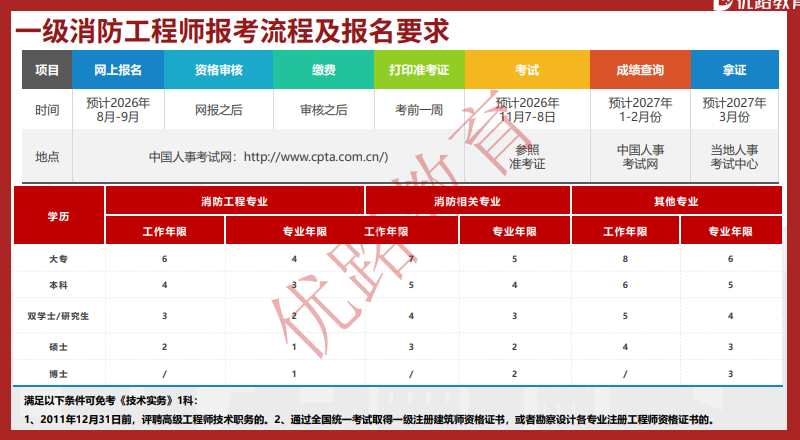800x440 pixels.
Task: Click the 消防工程专业 column header
Action: tap(234, 201)
